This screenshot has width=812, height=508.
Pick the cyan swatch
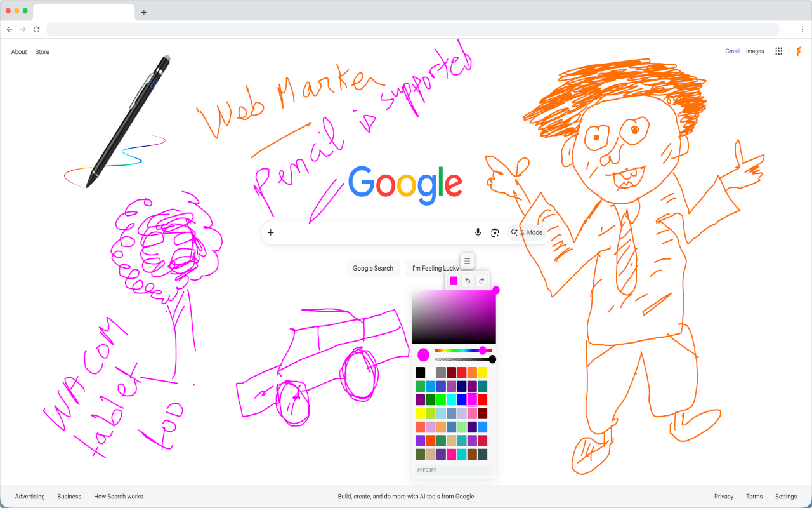[451, 399]
